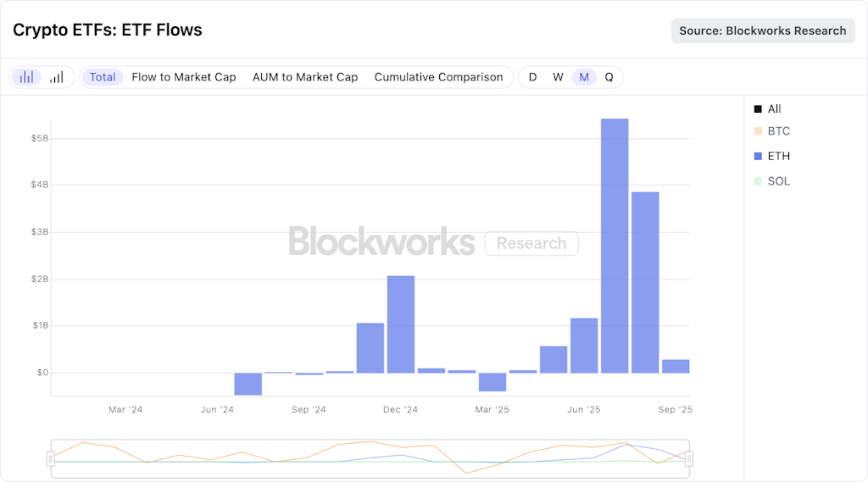Viewport: 868px width, 482px height.
Task: Choose the monthly (M) interval
Action: 584,77
